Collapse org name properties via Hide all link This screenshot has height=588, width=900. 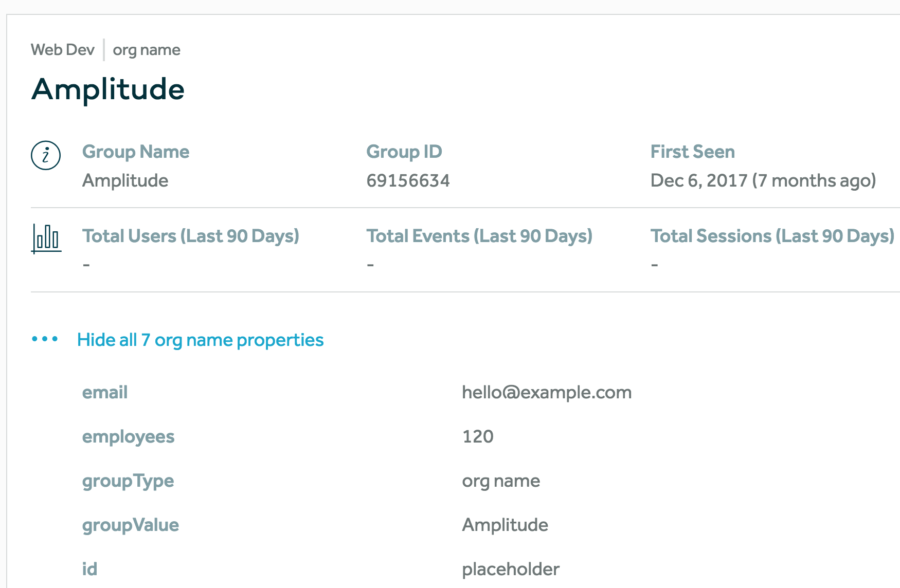pyautogui.click(x=200, y=340)
